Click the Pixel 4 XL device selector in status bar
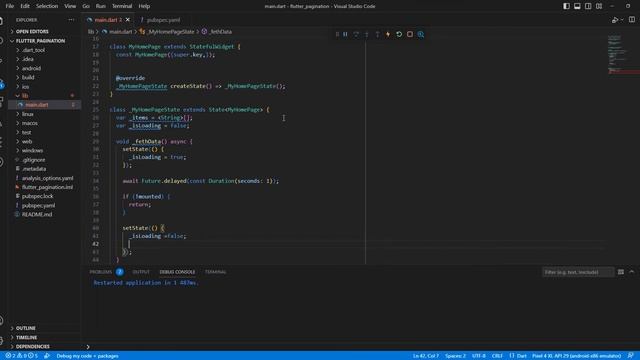 (x=576, y=356)
